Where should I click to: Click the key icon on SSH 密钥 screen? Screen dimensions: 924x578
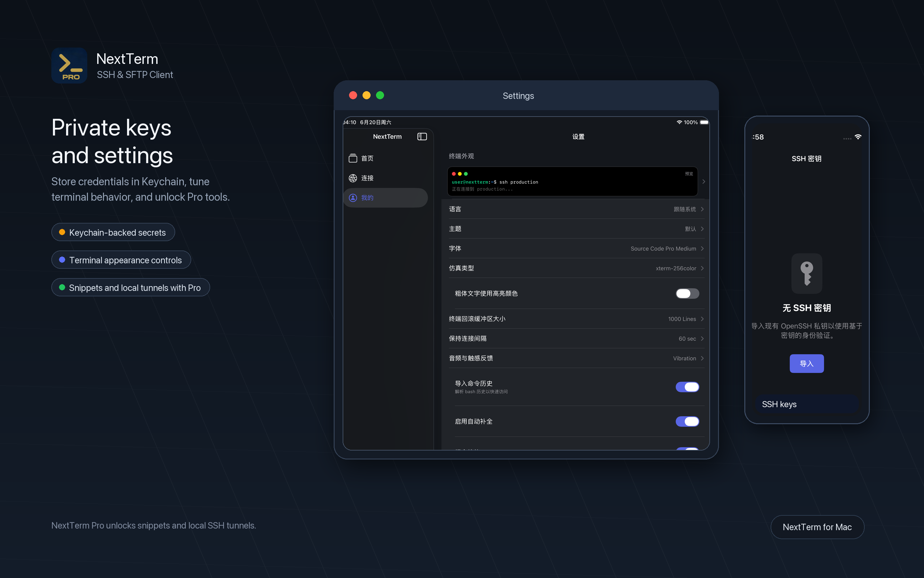[806, 273]
